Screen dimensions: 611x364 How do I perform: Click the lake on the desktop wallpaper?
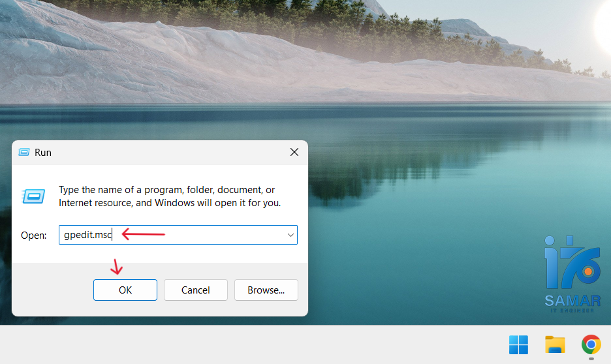coord(429,194)
